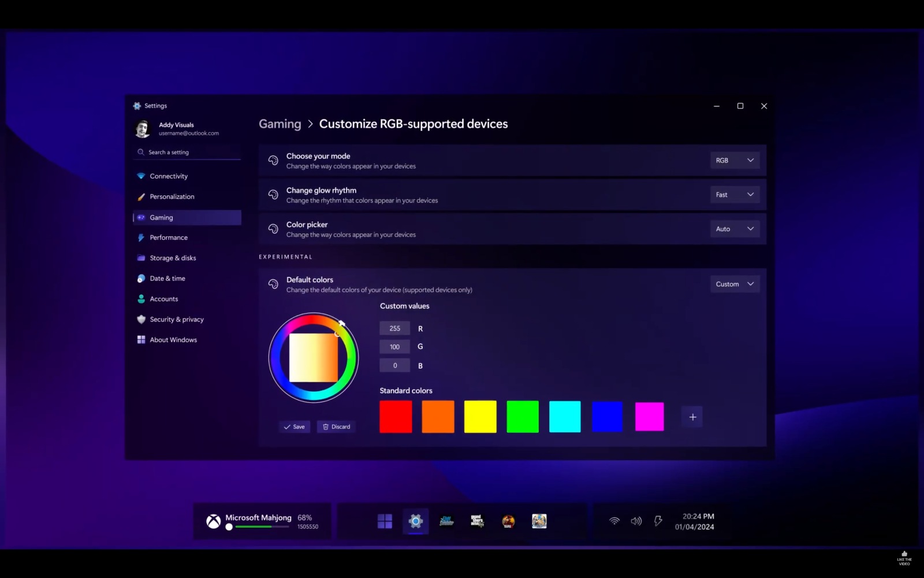Click the Wi-Fi icon in system tray
The width and height of the screenshot is (924, 578).
point(614,521)
